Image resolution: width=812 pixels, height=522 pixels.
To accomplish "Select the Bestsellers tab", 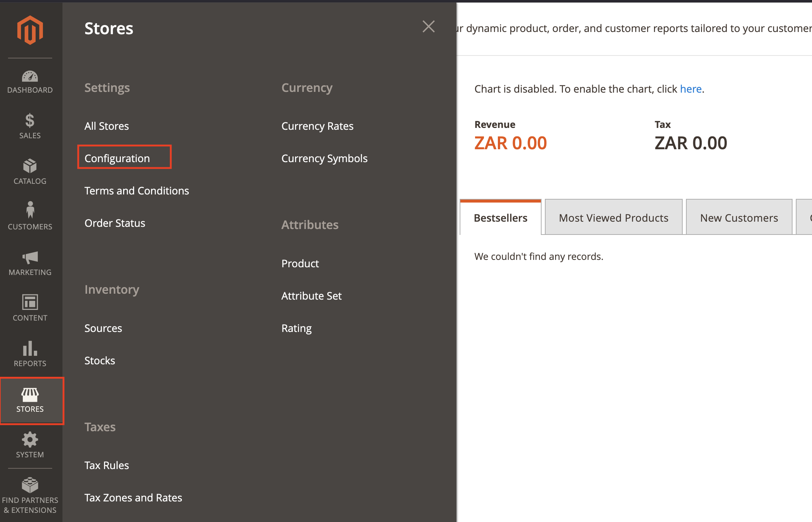I will tap(500, 218).
